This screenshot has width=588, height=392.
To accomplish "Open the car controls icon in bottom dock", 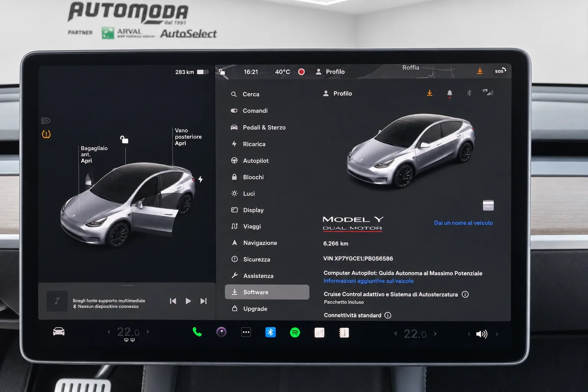I will (59, 332).
